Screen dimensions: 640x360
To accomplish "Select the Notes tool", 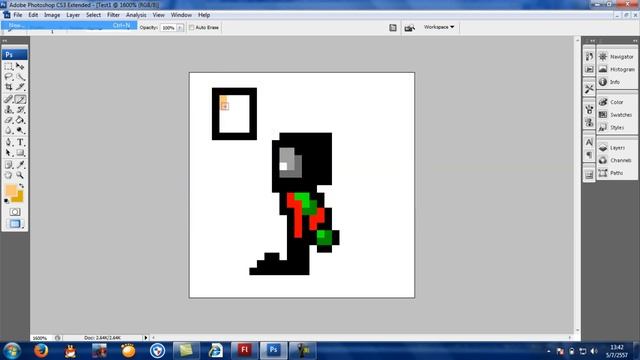I will (9, 164).
